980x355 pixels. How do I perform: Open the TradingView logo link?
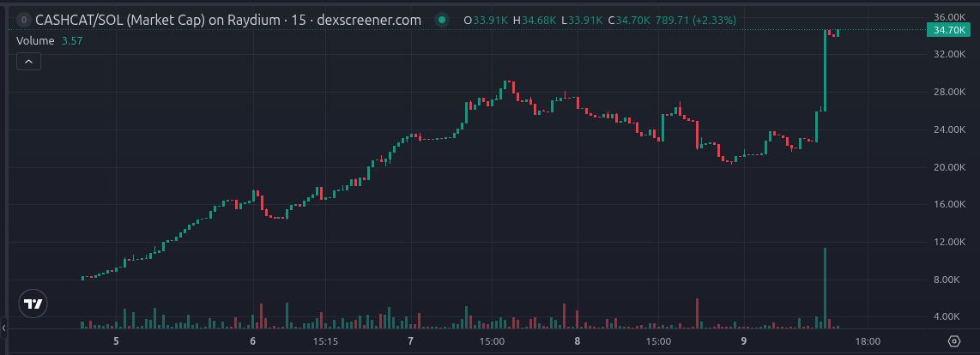coord(33,304)
